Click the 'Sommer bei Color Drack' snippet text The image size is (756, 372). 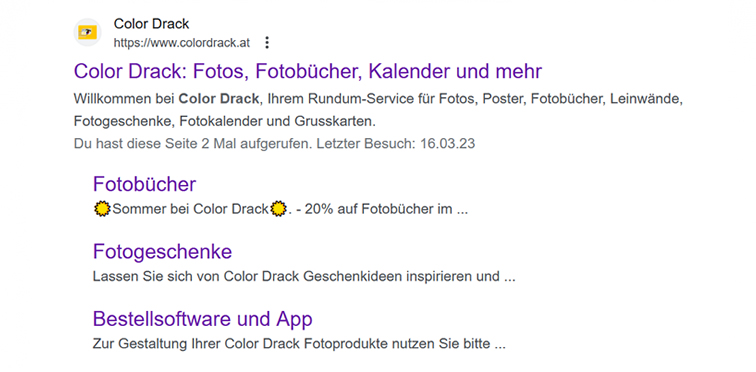pos(190,210)
